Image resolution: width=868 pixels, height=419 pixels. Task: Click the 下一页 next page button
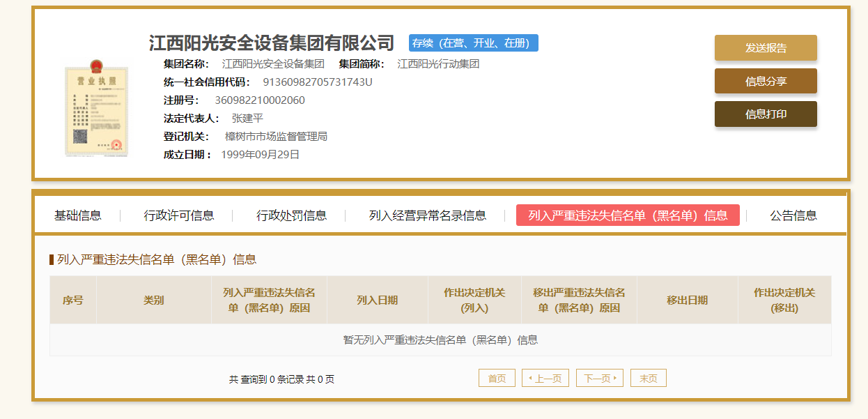coord(600,378)
